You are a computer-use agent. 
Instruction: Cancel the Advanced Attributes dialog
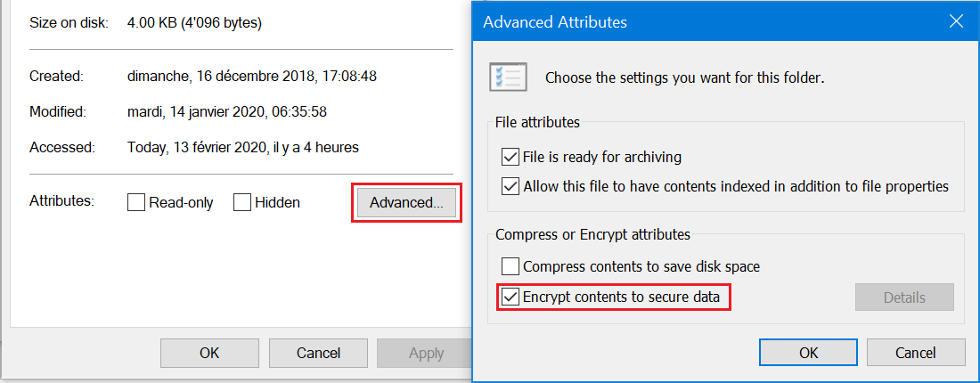point(915,353)
